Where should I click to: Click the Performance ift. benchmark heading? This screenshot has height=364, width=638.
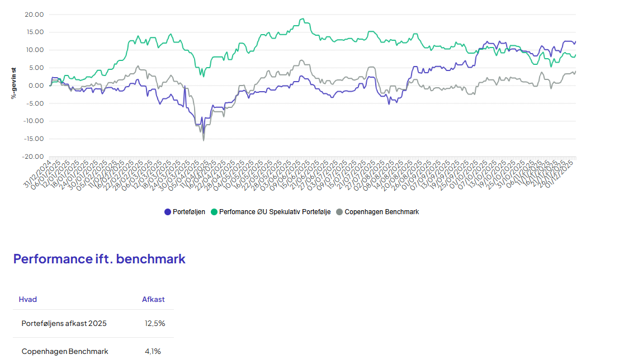pyautogui.click(x=99, y=259)
